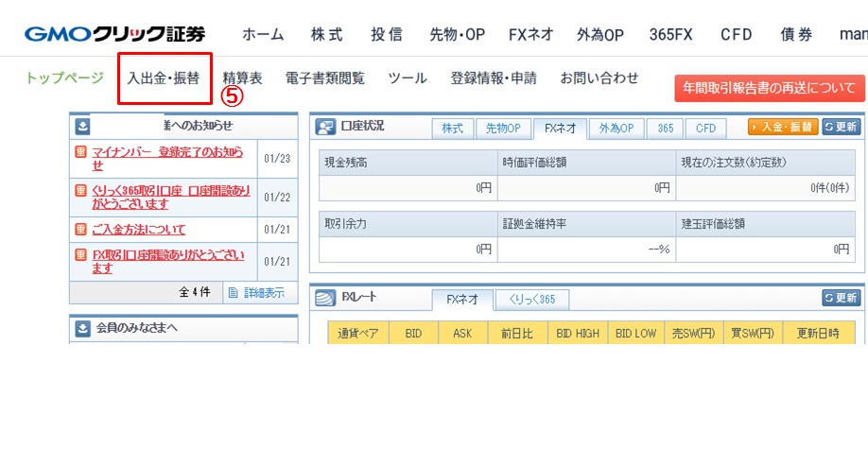Viewport: 868px width, 449px height.
Task: Click 現金残高 label
Action: (x=345, y=163)
